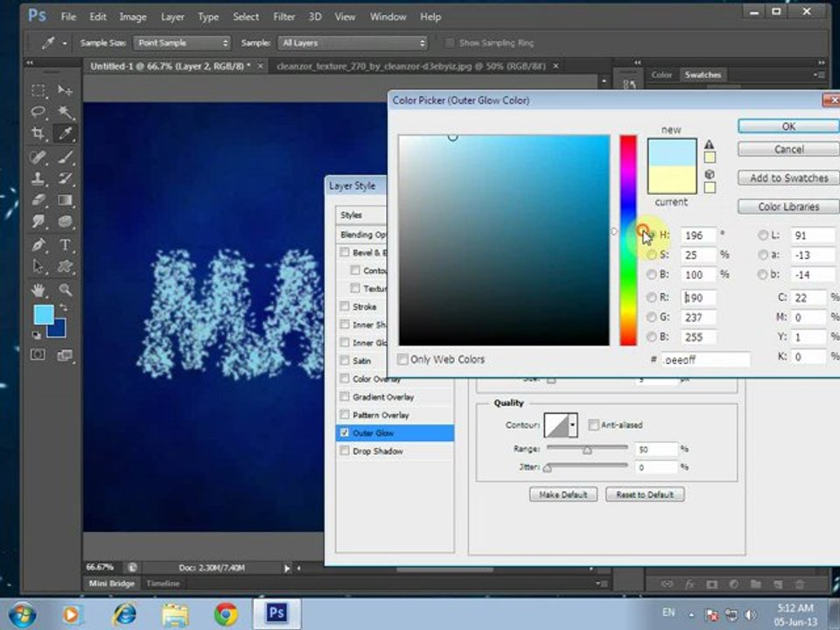Open the Window menu

point(388,17)
